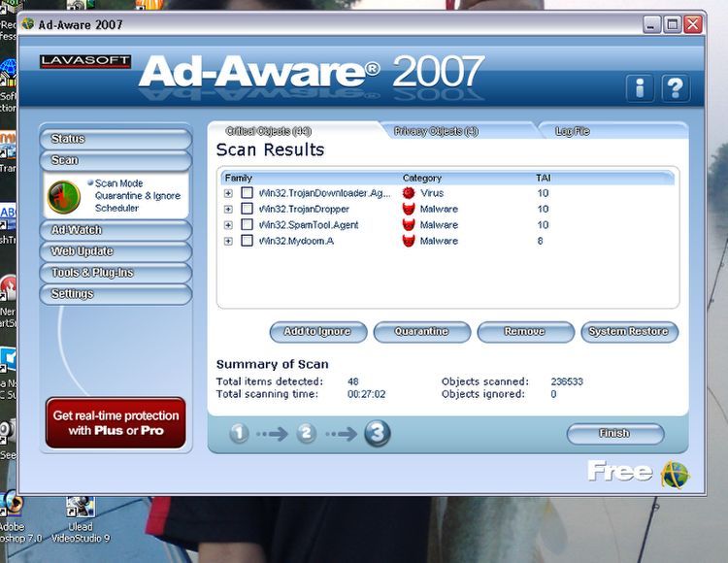728x563 pixels.
Task: Check the Win32.Mydoom.A checkbox
Action: [247, 241]
